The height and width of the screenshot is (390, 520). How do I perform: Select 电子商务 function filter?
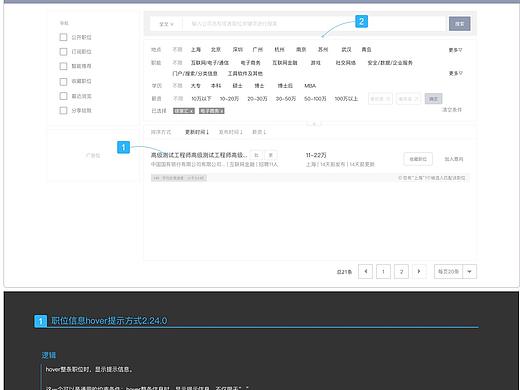pos(250,63)
